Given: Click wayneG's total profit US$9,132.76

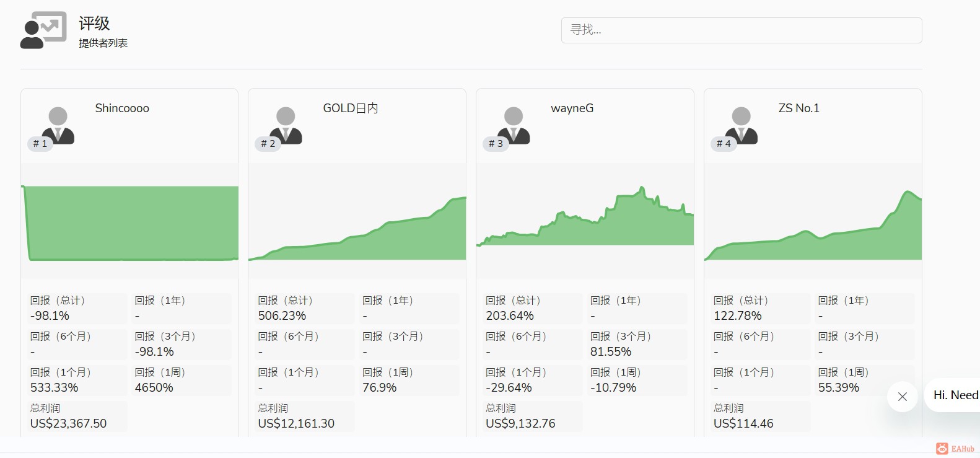Looking at the screenshot, I should pos(521,424).
